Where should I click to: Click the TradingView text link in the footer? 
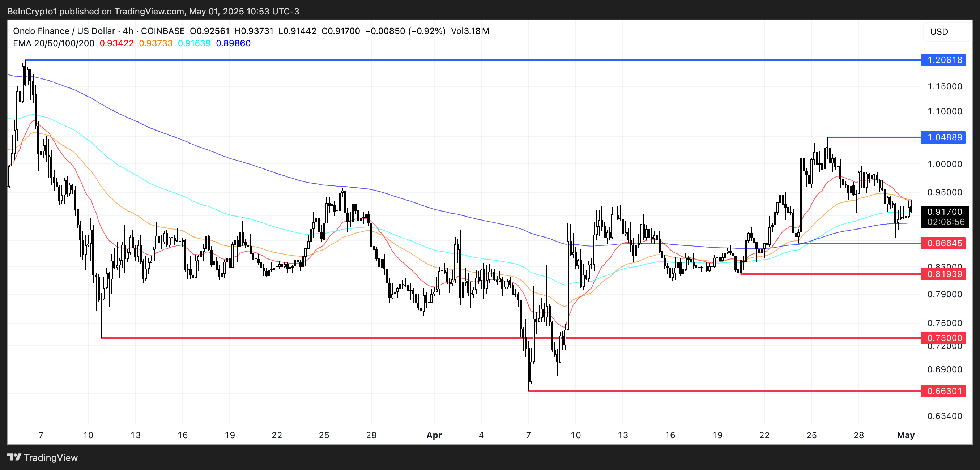click(x=51, y=457)
